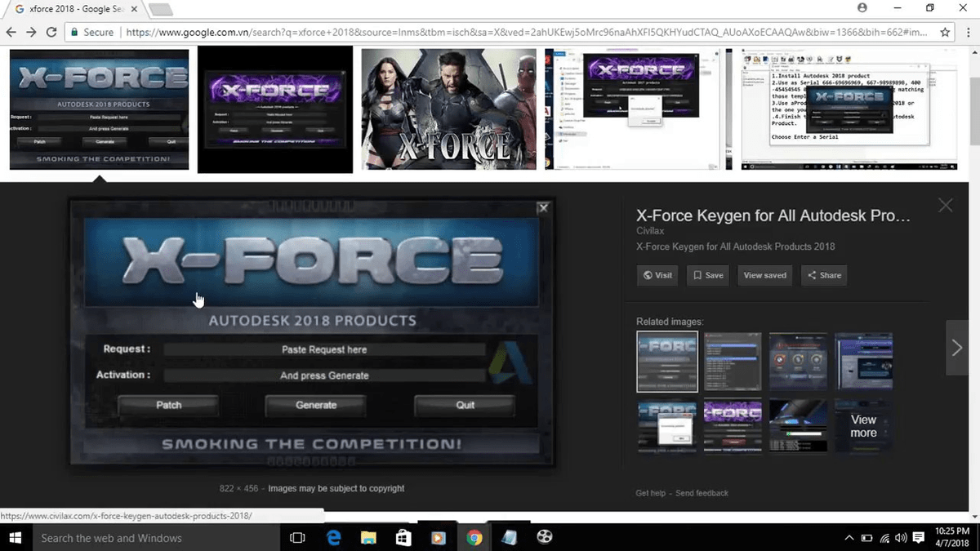980x551 pixels.
Task: Open the Windows Store from the taskbar
Action: (x=403, y=538)
